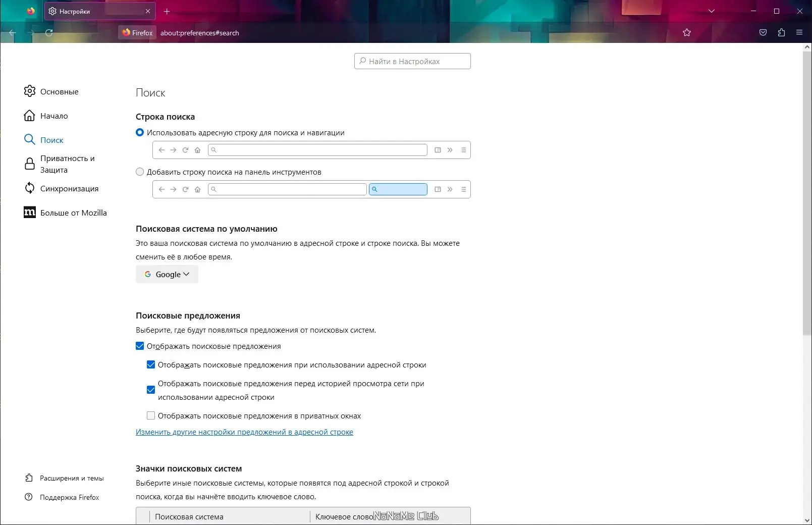812x525 pixels.
Task: Reload the current page
Action: (49, 33)
